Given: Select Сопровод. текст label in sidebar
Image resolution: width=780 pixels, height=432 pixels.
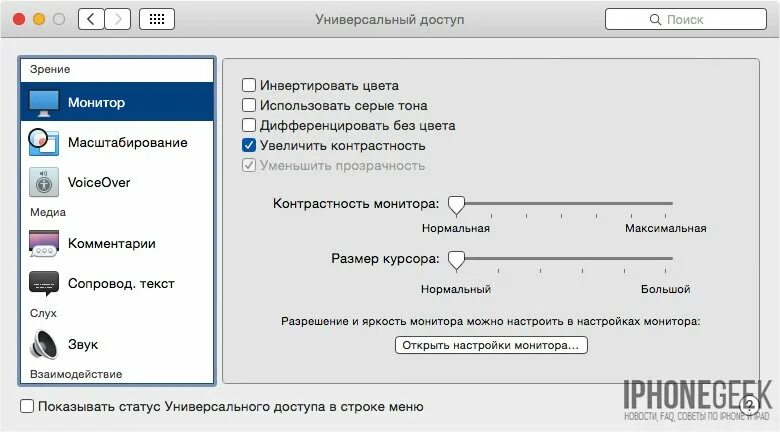Looking at the screenshot, I should tap(121, 284).
